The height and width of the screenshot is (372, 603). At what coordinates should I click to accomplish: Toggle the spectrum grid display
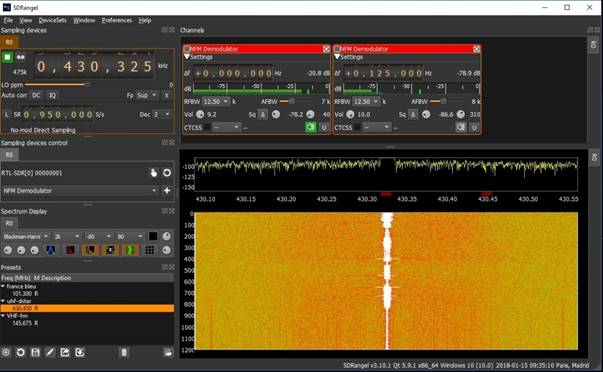click(x=150, y=250)
